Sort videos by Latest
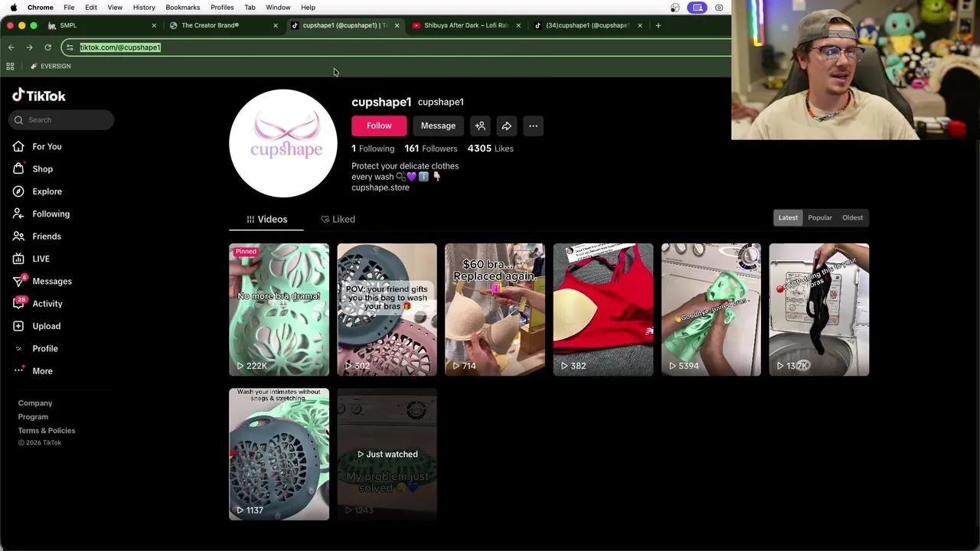The height and width of the screenshot is (551, 980). (788, 217)
